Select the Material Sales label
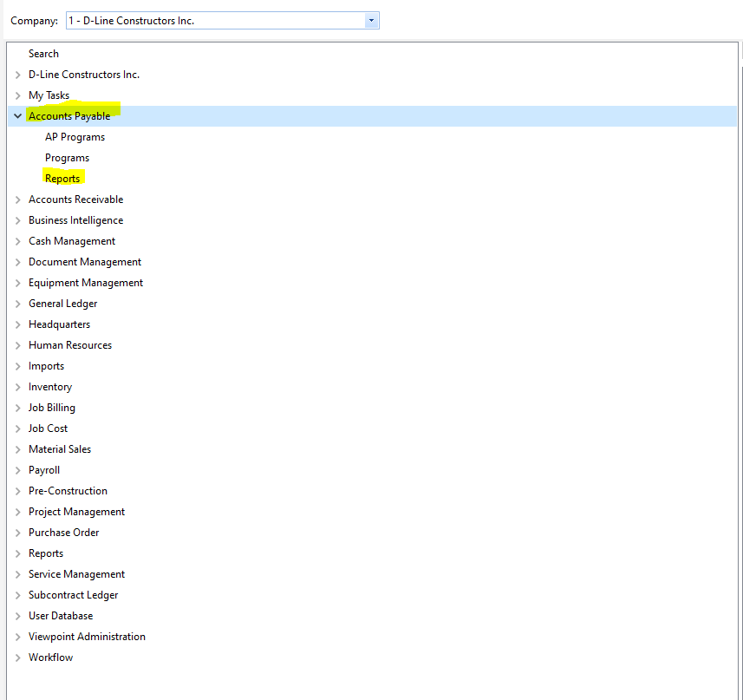Viewport: 743px width, 700px height. click(x=60, y=450)
